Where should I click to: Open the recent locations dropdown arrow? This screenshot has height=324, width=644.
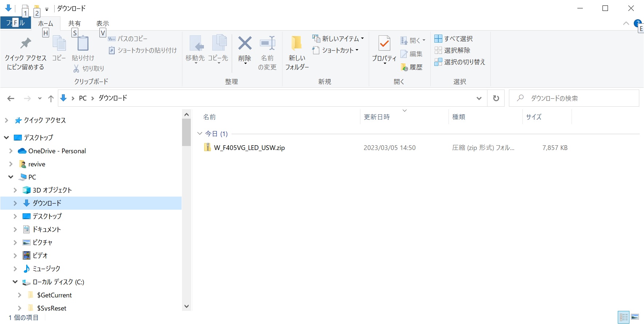pos(40,98)
